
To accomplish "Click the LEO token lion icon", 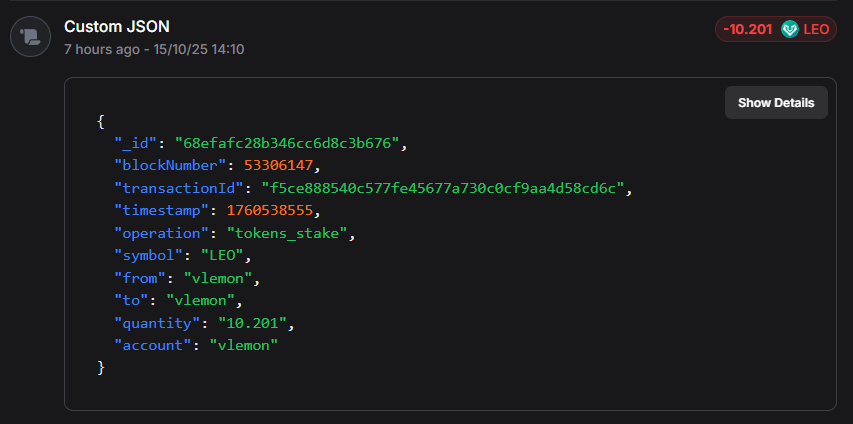I will tap(790, 29).
